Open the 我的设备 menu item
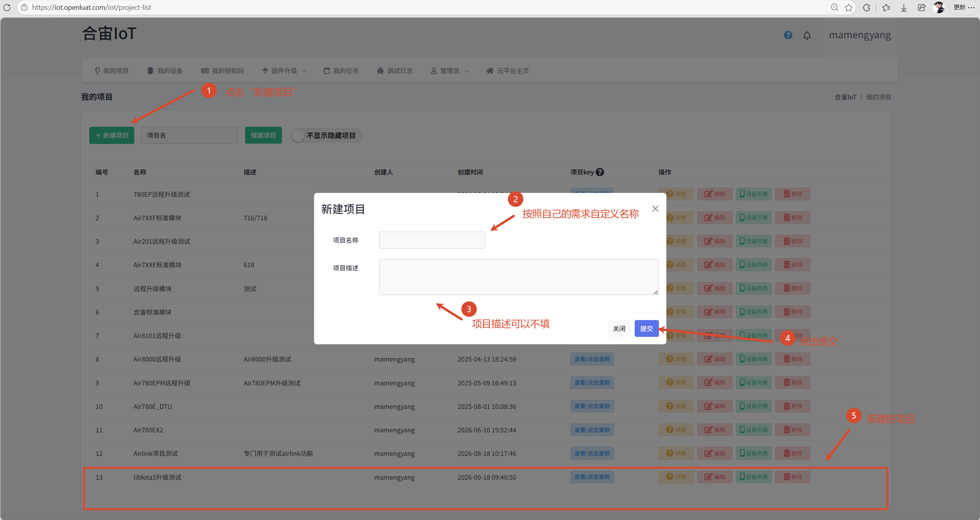Image resolution: width=980 pixels, height=520 pixels. (165, 71)
